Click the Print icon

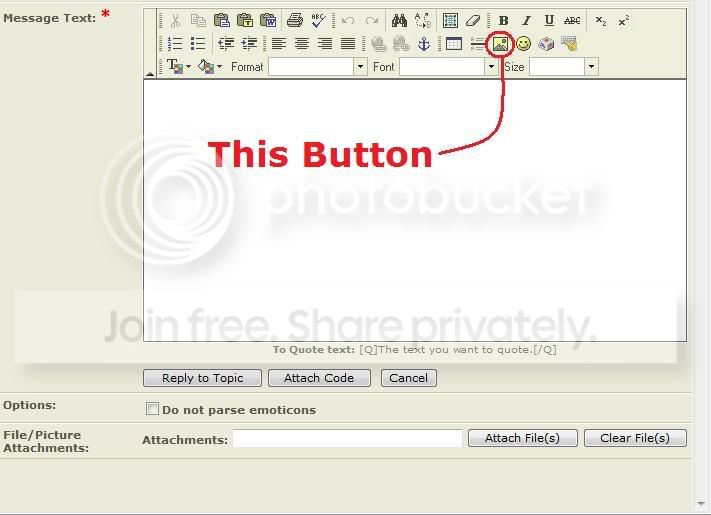(295, 20)
